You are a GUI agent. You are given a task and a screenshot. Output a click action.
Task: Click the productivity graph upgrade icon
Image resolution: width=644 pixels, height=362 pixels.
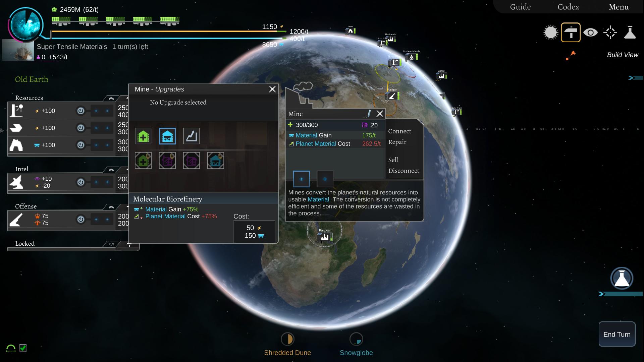click(x=191, y=136)
